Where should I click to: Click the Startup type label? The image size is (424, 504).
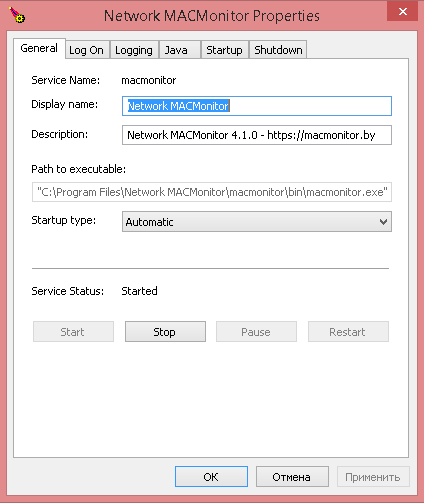pyautogui.click(x=64, y=221)
